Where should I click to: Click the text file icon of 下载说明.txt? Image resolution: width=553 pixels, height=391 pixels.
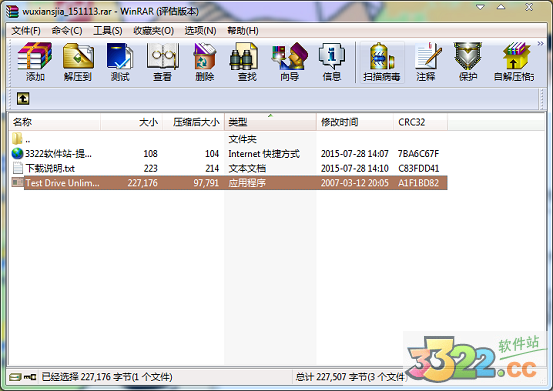pos(17,168)
